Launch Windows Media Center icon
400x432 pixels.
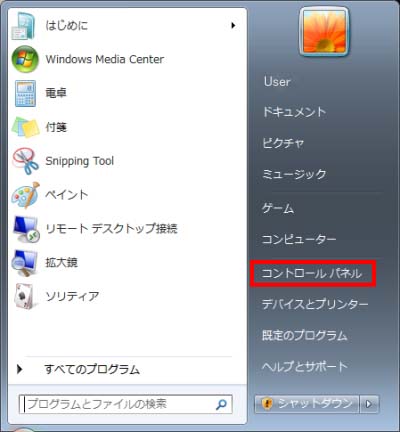25,59
